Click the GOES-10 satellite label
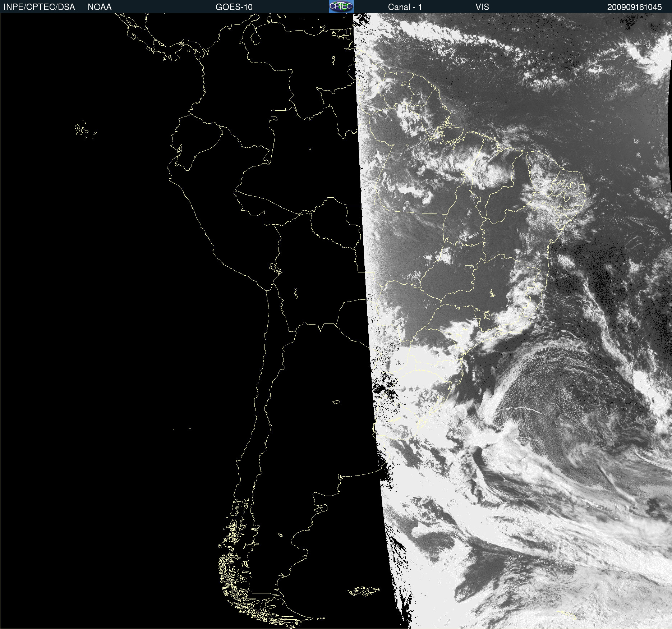Image resolution: width=672 pixels, height=629 pixels. click(234, 7)
